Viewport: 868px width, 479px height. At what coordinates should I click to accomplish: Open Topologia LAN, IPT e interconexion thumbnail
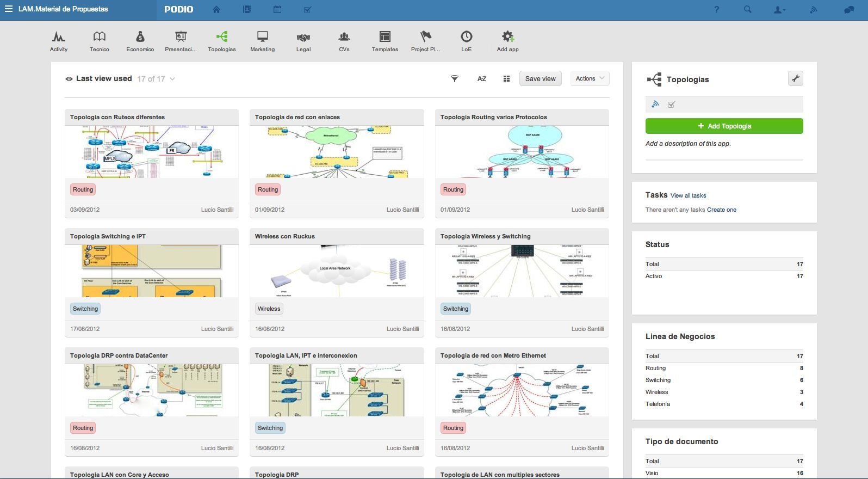point(337,390)
